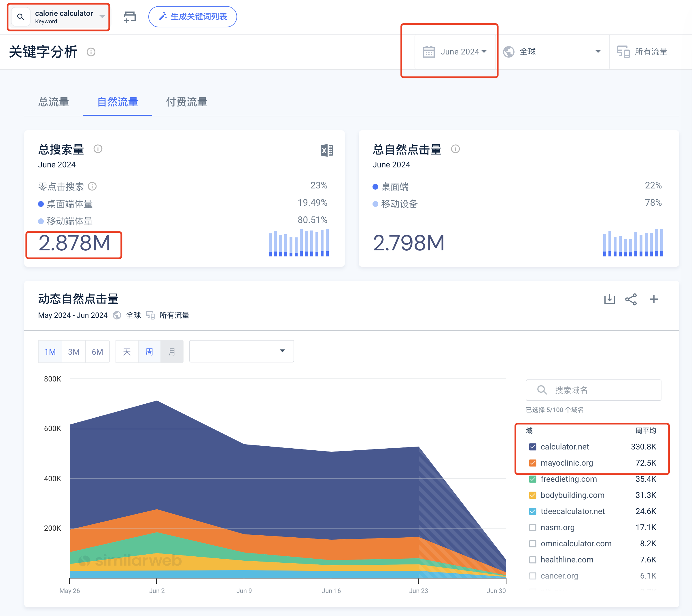
Task: Switch to the 总流量 tab
Action: click(54, 102)
